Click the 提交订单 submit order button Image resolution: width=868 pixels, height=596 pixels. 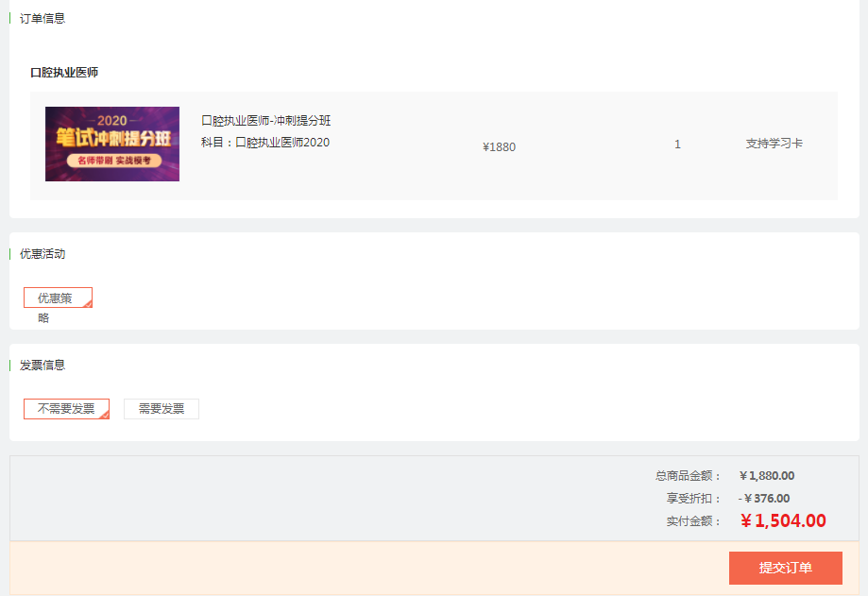785,568
